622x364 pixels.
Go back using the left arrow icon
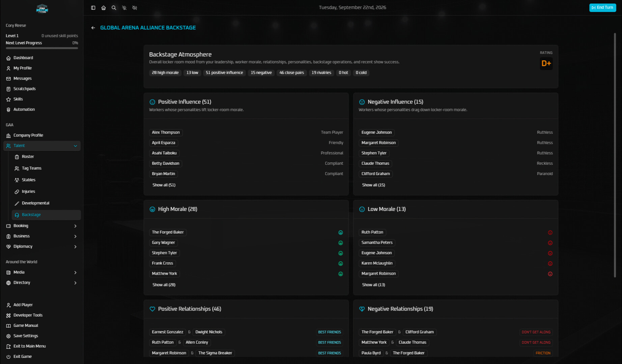pos(93,28)
